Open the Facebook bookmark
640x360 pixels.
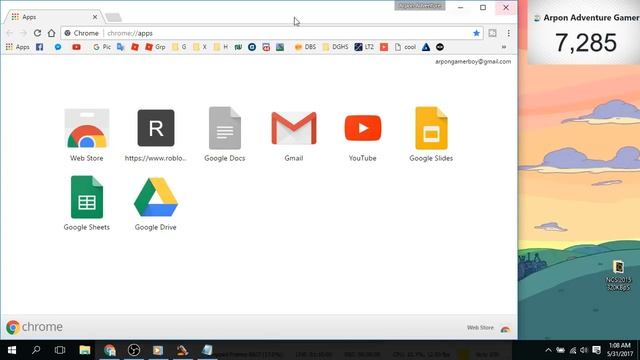tap(40, 47)
